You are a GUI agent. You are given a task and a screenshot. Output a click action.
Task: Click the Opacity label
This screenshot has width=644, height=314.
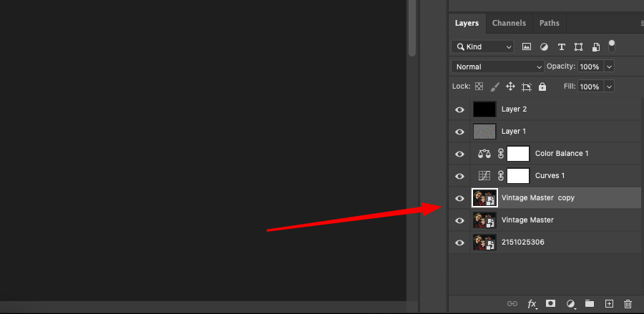tap(561, 66)
